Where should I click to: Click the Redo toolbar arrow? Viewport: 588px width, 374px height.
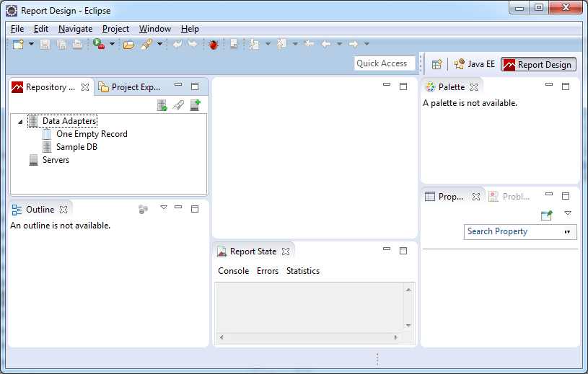click(x=193, y=44)
